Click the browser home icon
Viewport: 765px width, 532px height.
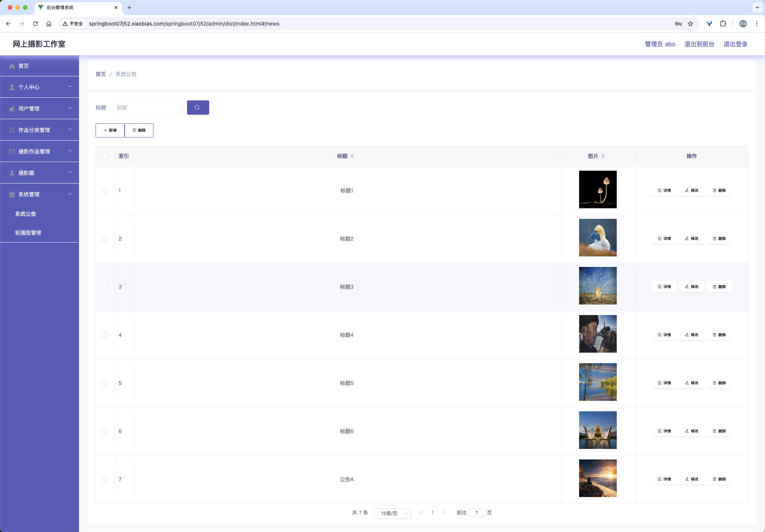(49, 24)
